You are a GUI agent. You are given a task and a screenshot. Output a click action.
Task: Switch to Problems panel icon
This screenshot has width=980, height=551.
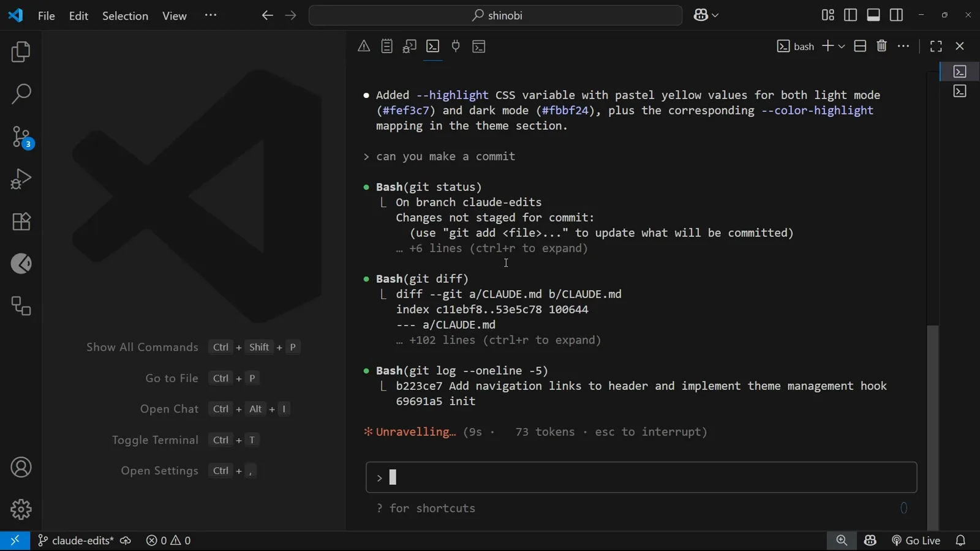[364, 46]
